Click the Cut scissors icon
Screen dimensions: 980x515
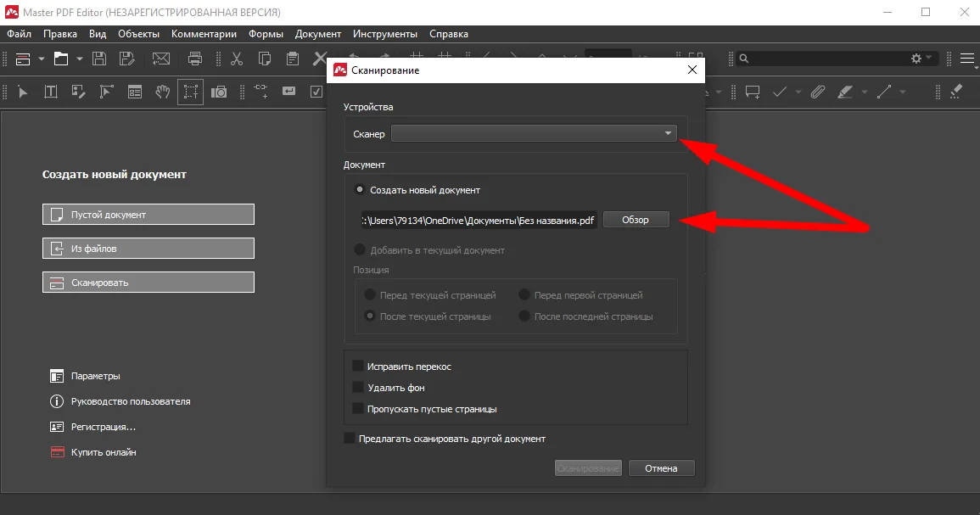coord(237,59)
